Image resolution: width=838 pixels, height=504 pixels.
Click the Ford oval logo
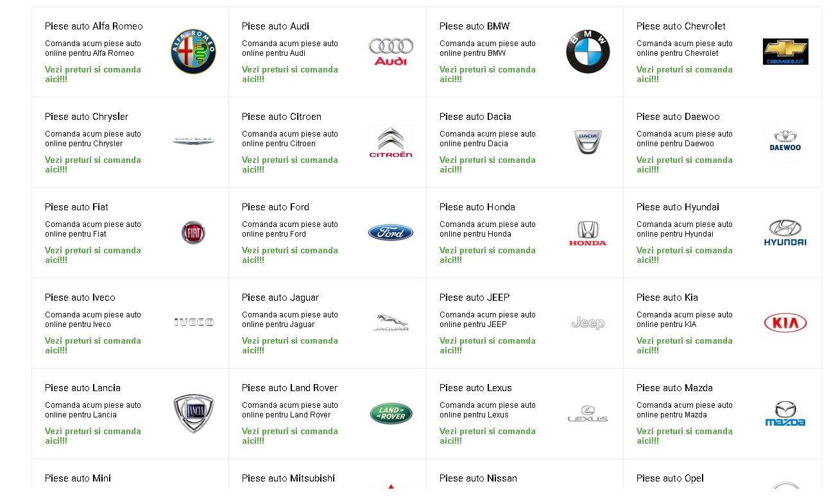pyautogui.click(x=390, y=232)
